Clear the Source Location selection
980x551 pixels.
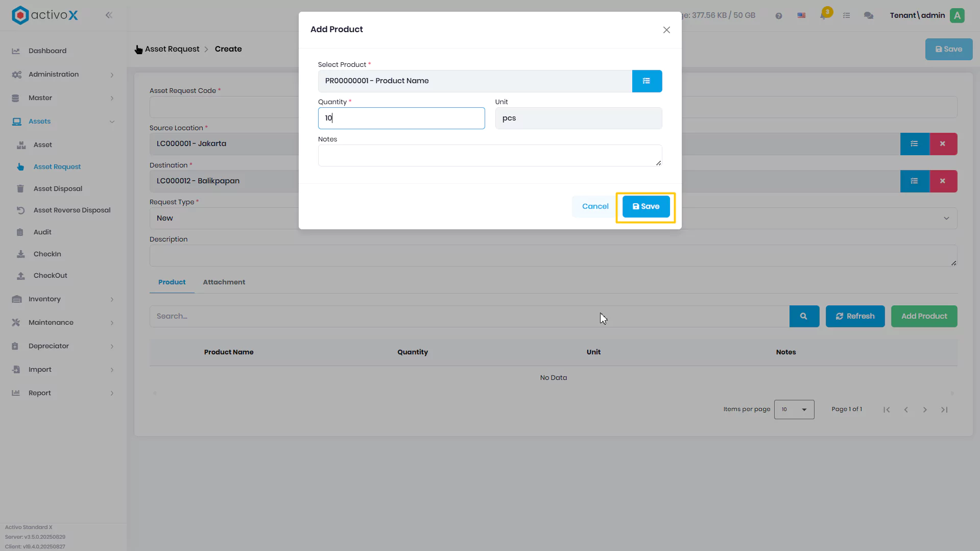(943, 144)
